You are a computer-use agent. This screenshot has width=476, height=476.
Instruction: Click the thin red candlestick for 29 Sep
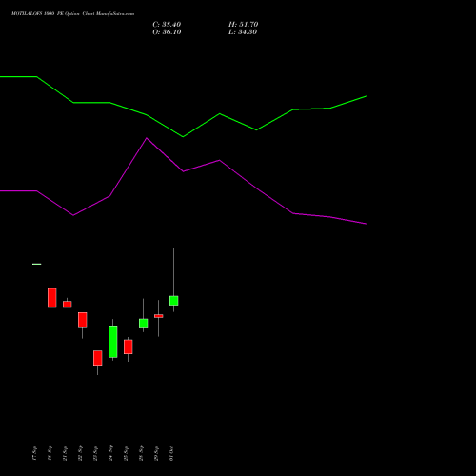click(159, 316)
